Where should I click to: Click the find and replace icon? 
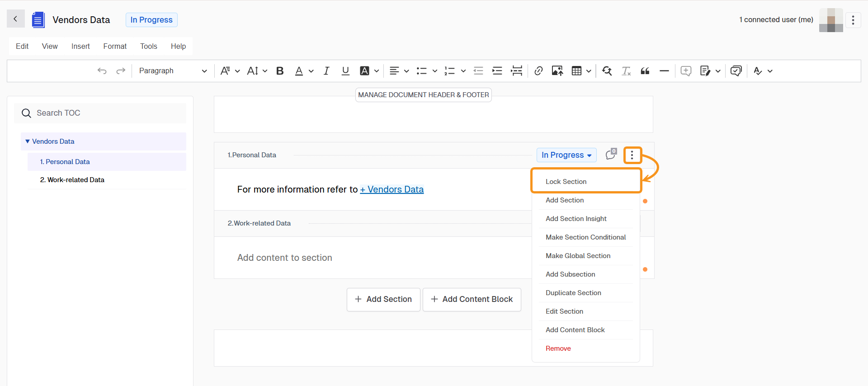(607, 71)
